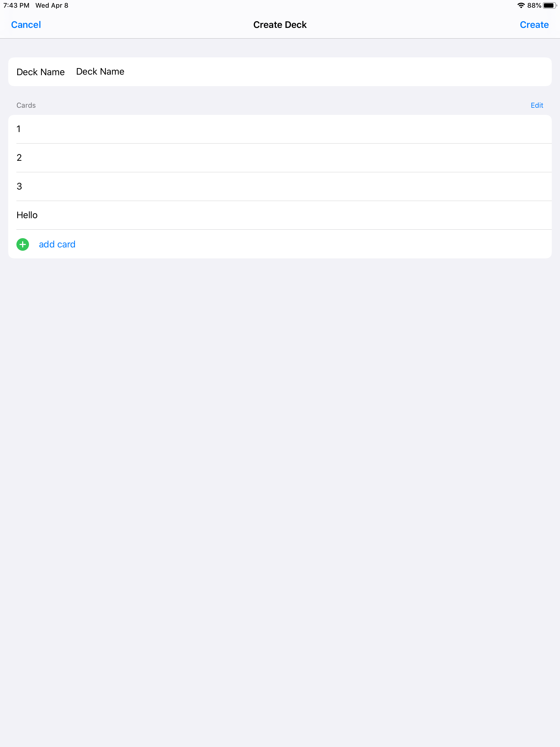The image size is (560, 747).
Task: Tap the green plus add card icon
Action: coord(22,244)
